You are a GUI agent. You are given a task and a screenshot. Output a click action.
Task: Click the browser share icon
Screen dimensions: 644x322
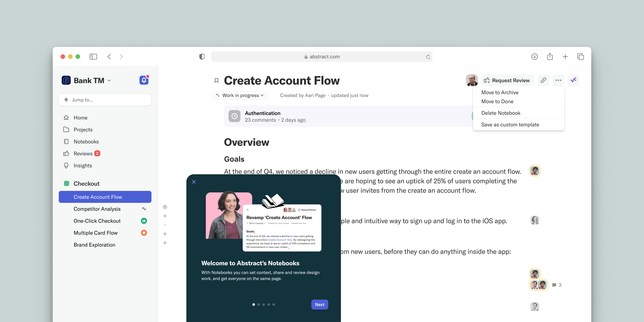(x=550, y=57)
